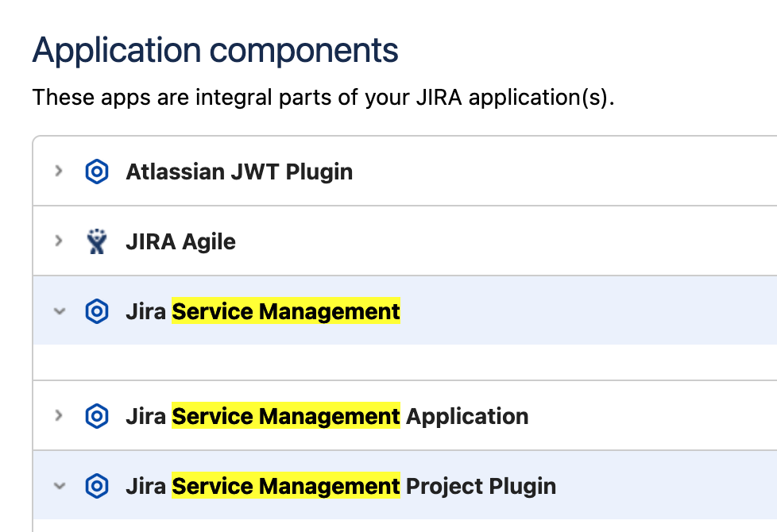Select "Jira Service Management Project Plugin" name text
The image size is (777, 532).
point(341,486)
